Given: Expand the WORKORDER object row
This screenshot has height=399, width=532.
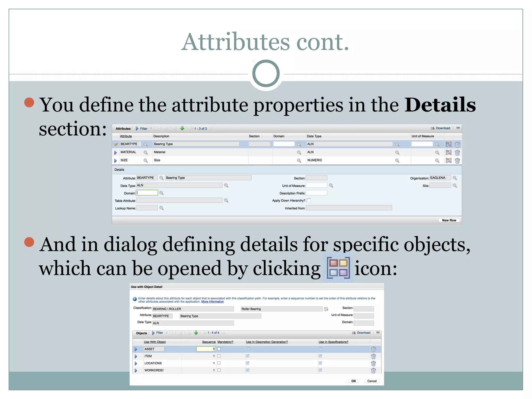Looking at the screenshot, I should coord(136,370).
